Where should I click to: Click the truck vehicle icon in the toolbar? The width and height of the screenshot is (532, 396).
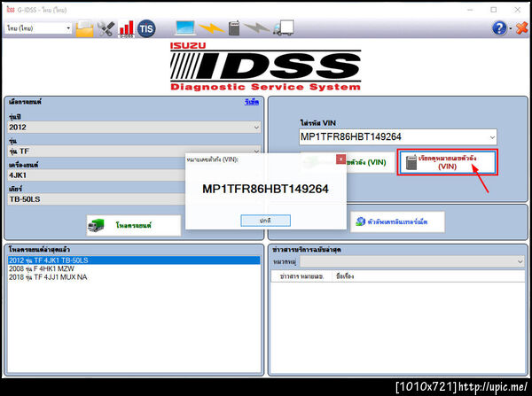[x=284, y=27]
